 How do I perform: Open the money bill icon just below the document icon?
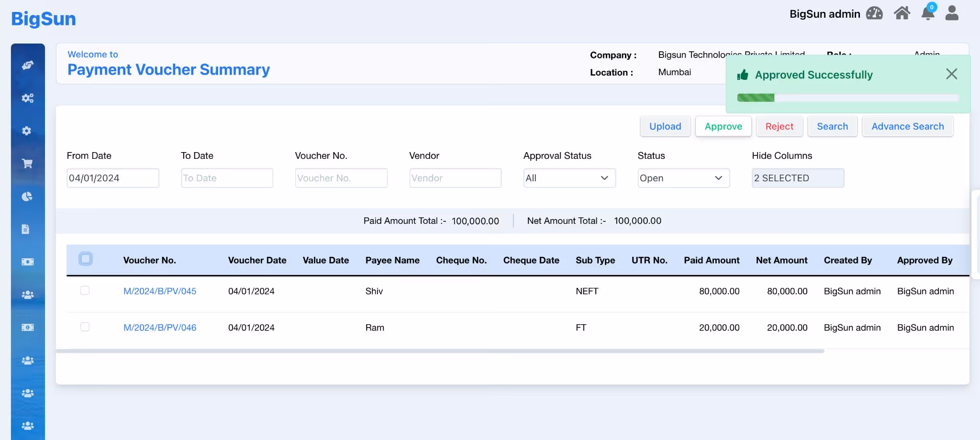point(28,262)
